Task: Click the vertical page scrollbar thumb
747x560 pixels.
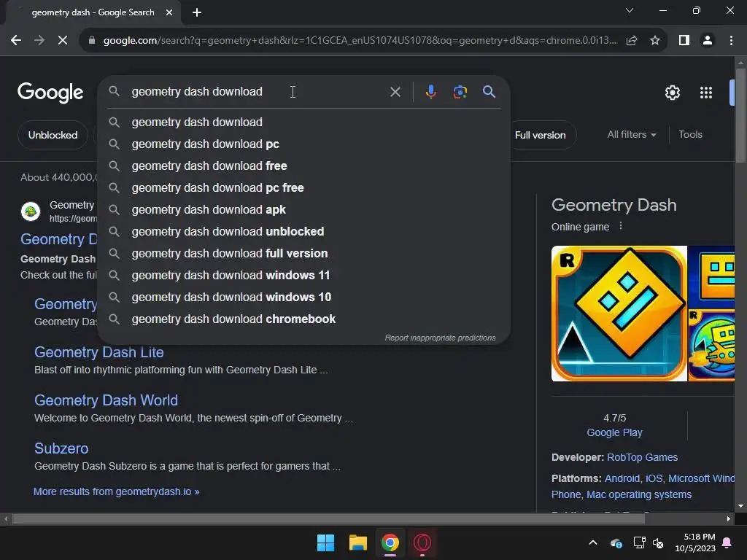Action: tap(740, 115)
